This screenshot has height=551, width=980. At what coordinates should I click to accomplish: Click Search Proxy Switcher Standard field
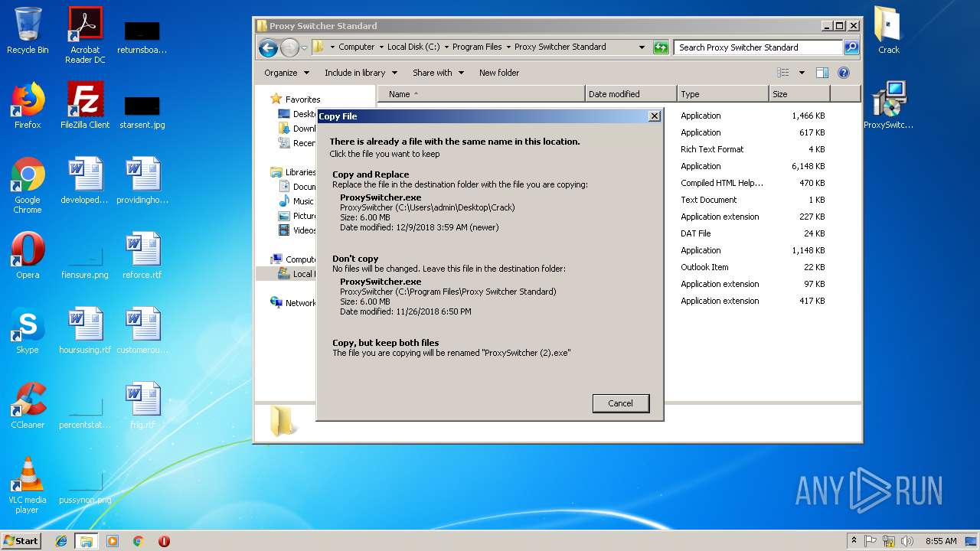758,47
